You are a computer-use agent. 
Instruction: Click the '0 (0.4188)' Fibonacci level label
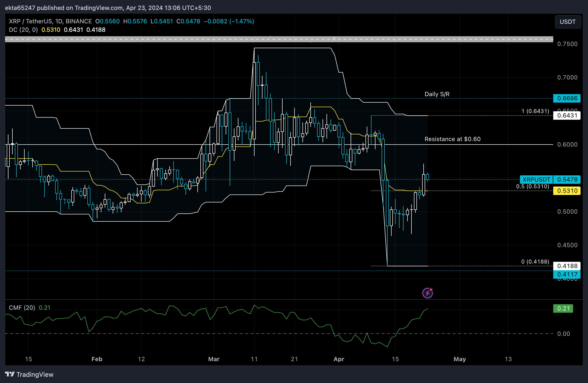pyautogui.click(x=535, y=262)
